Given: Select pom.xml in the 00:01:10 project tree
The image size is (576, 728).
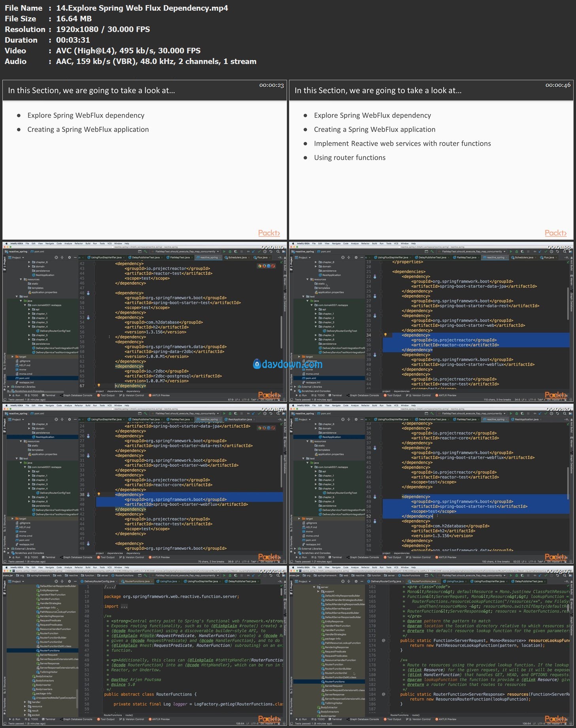Looking at the screenshot, I should (x=24, y=378).
